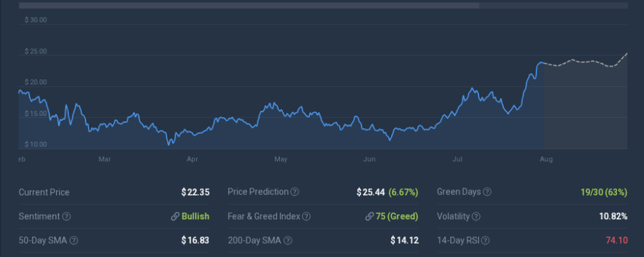This screenshot has height=257, width=644.
Task: Click the Price Prediction question mark icon
Action: [x=294, y=192]
